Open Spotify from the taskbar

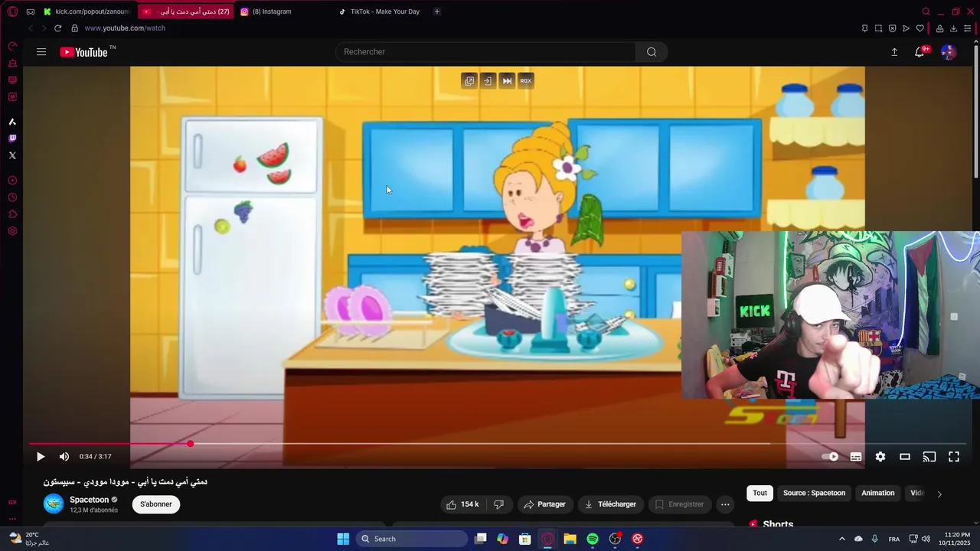pos(593,539)
